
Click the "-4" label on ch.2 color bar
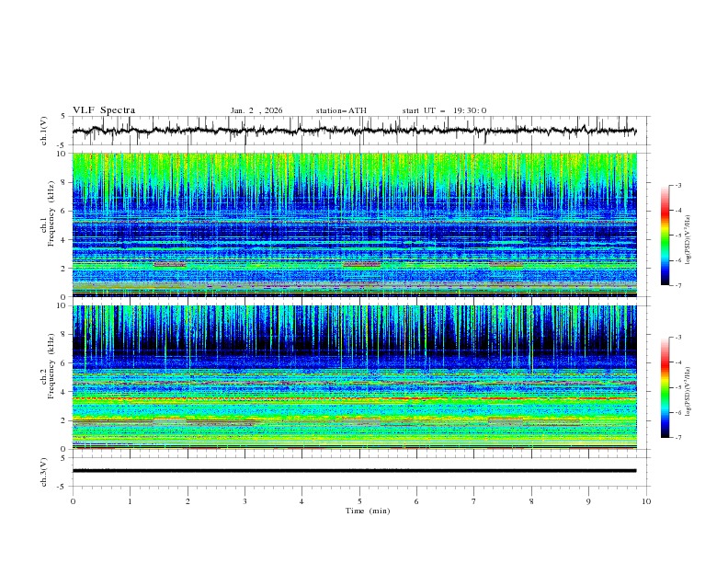coord(677,362)
